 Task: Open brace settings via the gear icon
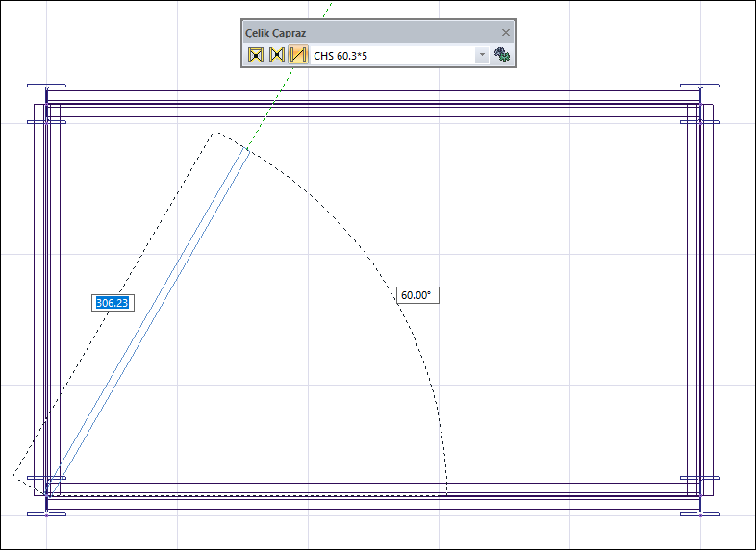[501, 55]
